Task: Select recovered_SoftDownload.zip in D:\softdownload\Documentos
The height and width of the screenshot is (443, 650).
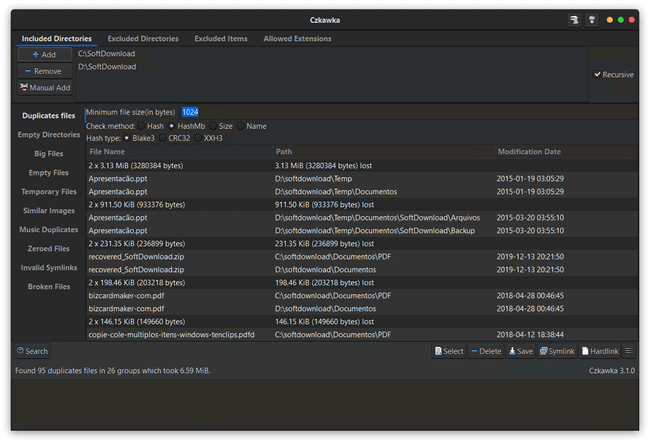Action: point(362,270)
